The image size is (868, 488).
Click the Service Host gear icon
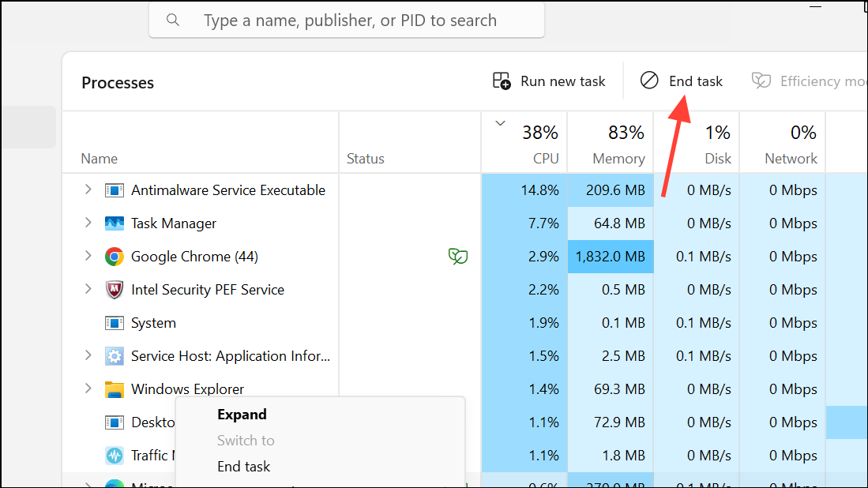[x=114, y=355]
